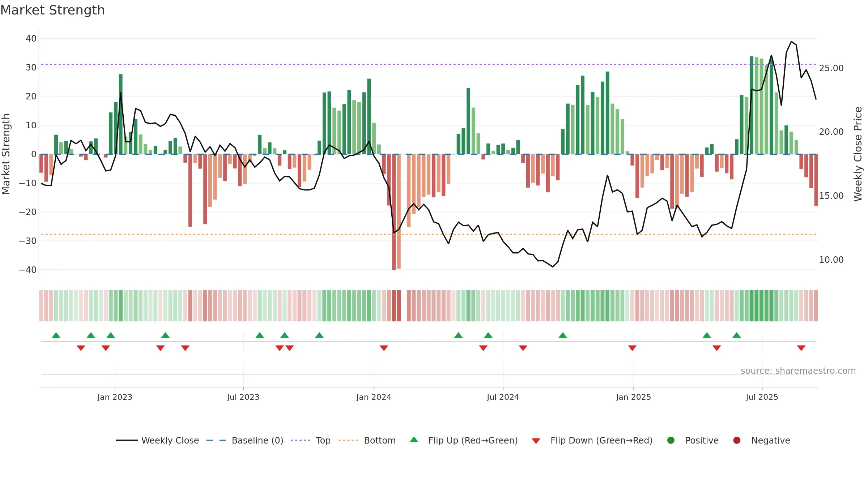Click the Negative legend label
Viewport: 868px width, 488px height.
pos(771,440)
